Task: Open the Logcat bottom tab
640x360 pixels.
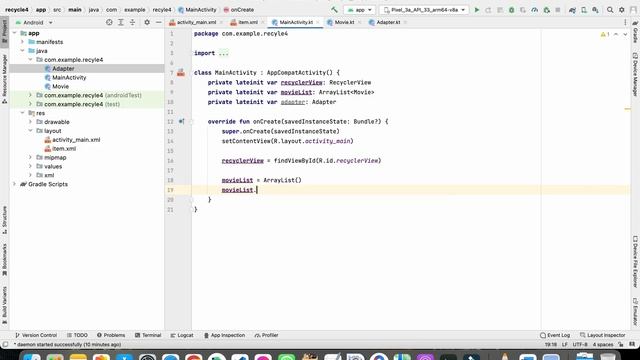Action: coord(182,335)
